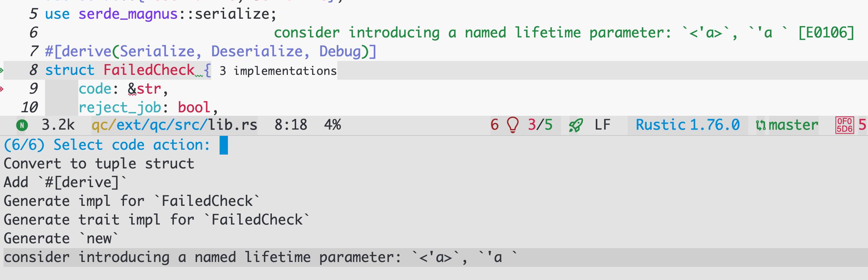Screen dimensions: 868x280
Task: Click the rocket LSP status icon
Action: tap(576, 125)
